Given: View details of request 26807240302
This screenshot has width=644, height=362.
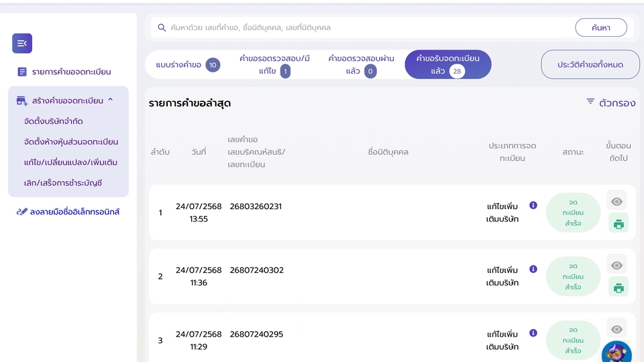Looking at the screenshot, I should [616, 265].
